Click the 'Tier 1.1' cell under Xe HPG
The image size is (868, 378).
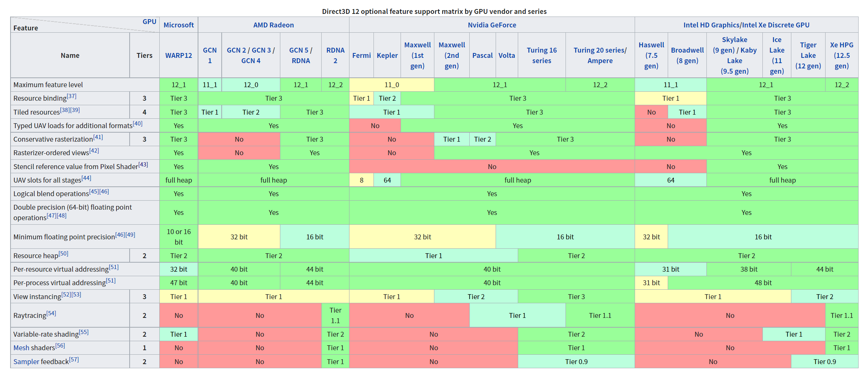841,315
